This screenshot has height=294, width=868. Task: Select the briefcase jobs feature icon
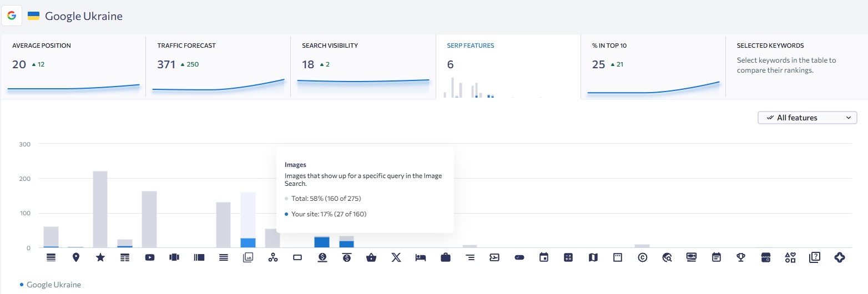coord(445,257)
